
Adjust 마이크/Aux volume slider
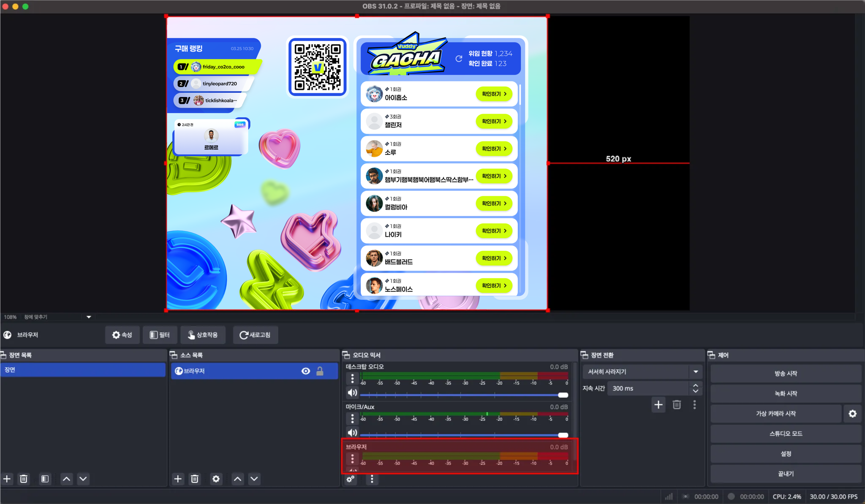tap(464, 435)
